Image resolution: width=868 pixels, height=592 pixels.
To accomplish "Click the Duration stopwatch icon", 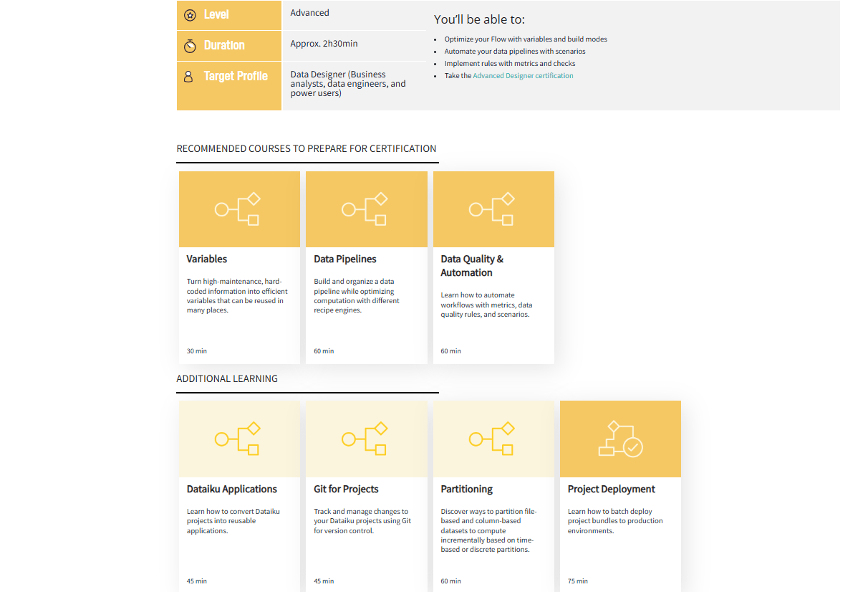I will pyautogui.click(x=190, y=46).
